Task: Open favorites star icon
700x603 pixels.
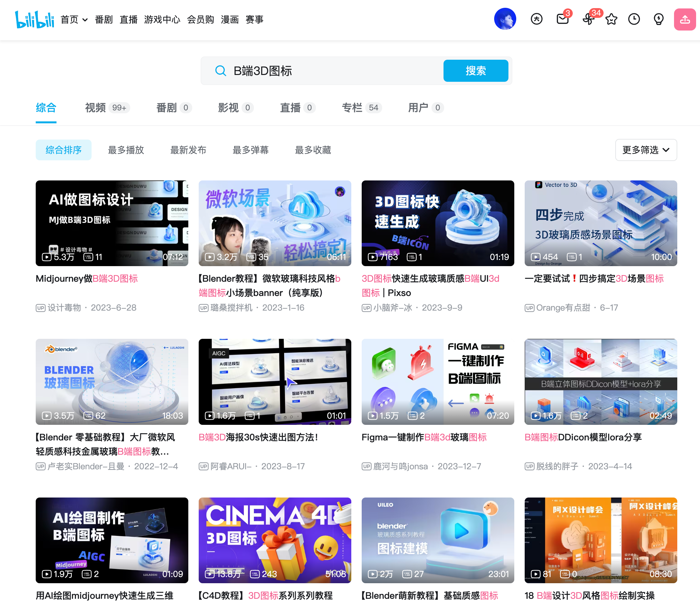Action: pos(611,19)
